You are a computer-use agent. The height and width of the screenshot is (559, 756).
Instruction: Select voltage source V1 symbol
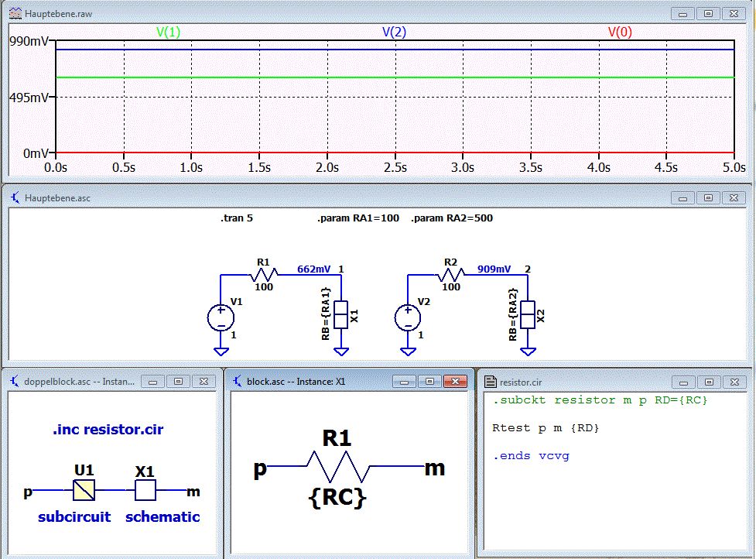tap(221, 318)
